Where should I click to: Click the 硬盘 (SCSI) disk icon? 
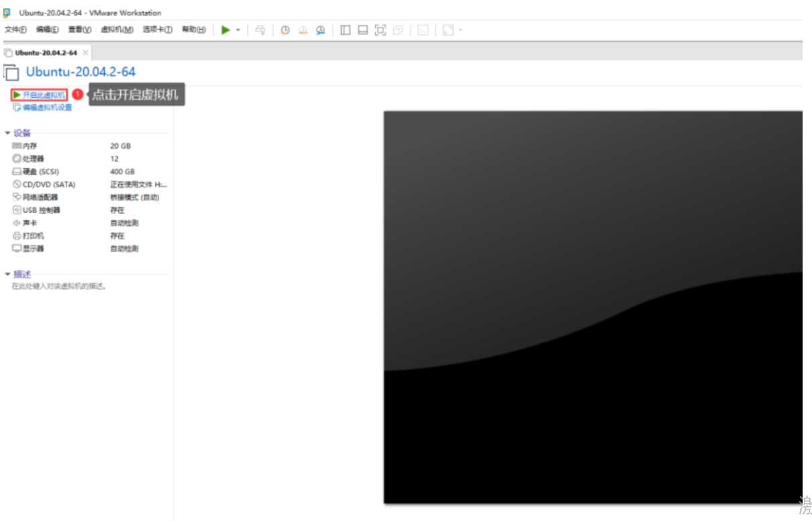coord(17,172)
